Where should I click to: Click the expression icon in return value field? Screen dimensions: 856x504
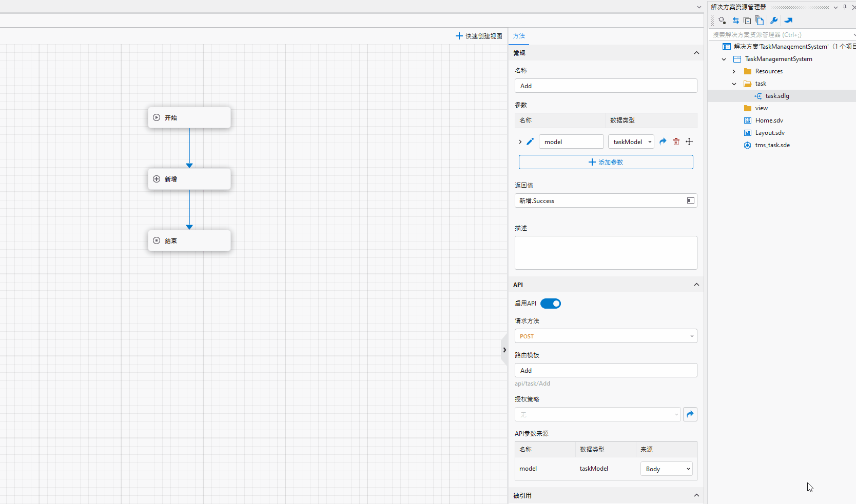coord(691,200)
